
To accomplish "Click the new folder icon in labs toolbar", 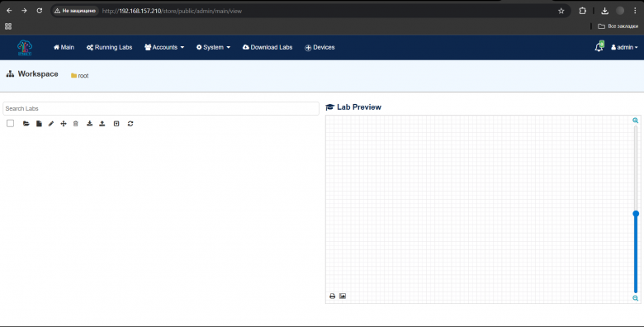I will pos(26,124).
